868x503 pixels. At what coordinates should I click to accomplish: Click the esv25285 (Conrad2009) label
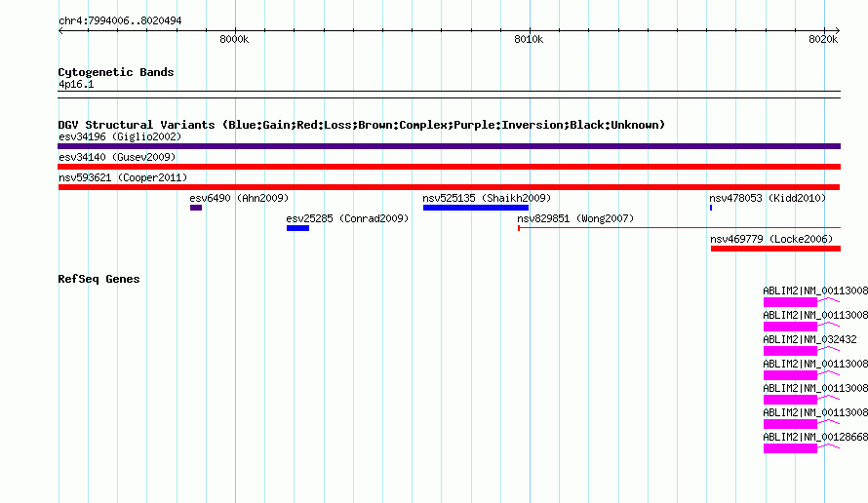coord(347,218)
